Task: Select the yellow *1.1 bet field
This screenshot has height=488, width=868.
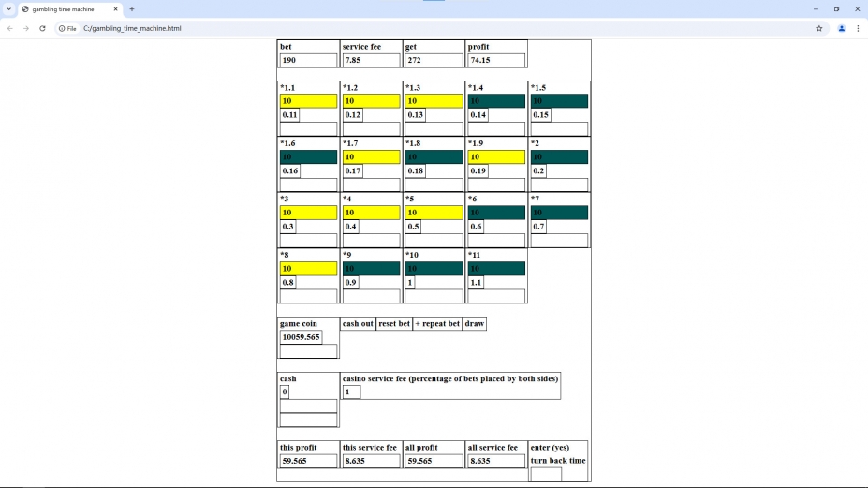Action: [x=308, y=101]
